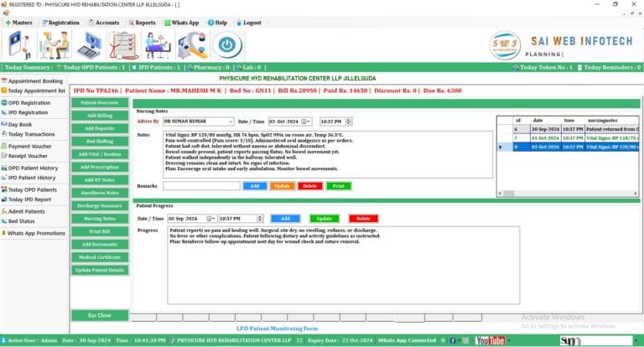Viewport: 644px width, 347px height.
Task: Click Bed Shifting button
Action: pos(100,142)
